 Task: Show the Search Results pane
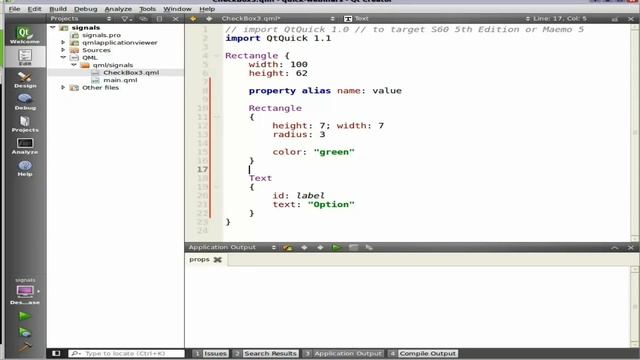[266, 353]
